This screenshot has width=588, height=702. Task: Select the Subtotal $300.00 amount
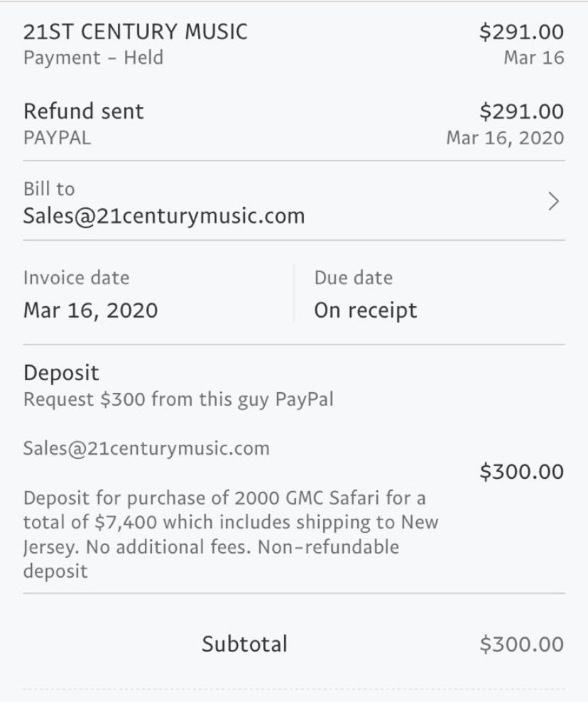[x=521, y=644]
